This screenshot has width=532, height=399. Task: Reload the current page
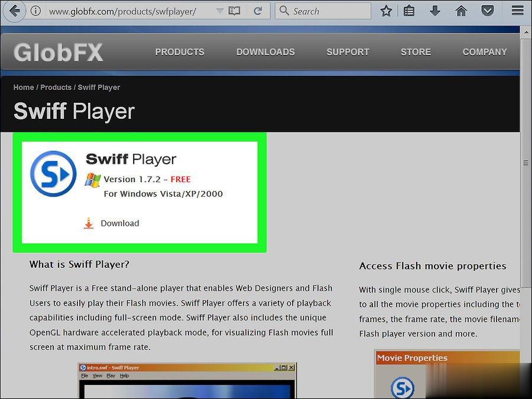pos(258,11)
